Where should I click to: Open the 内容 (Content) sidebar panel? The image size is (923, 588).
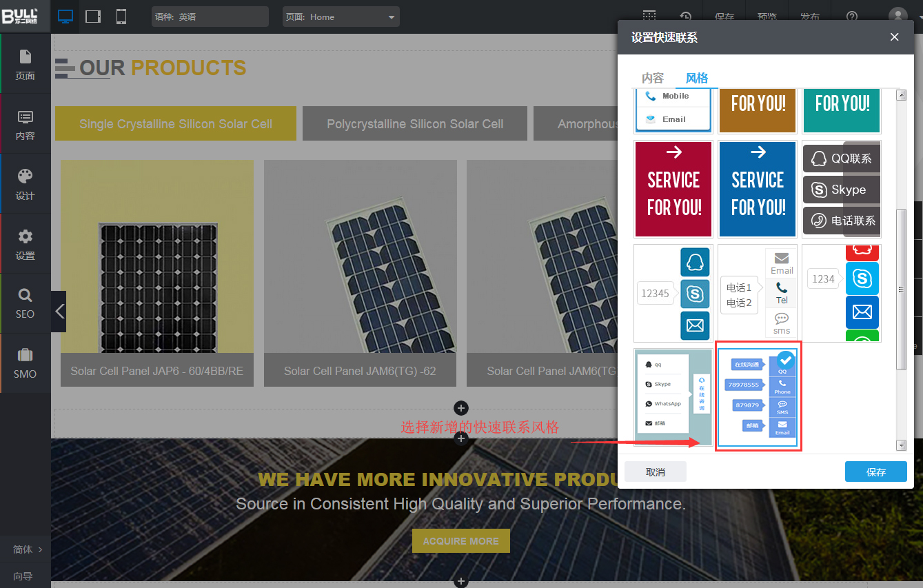[26, 125]
